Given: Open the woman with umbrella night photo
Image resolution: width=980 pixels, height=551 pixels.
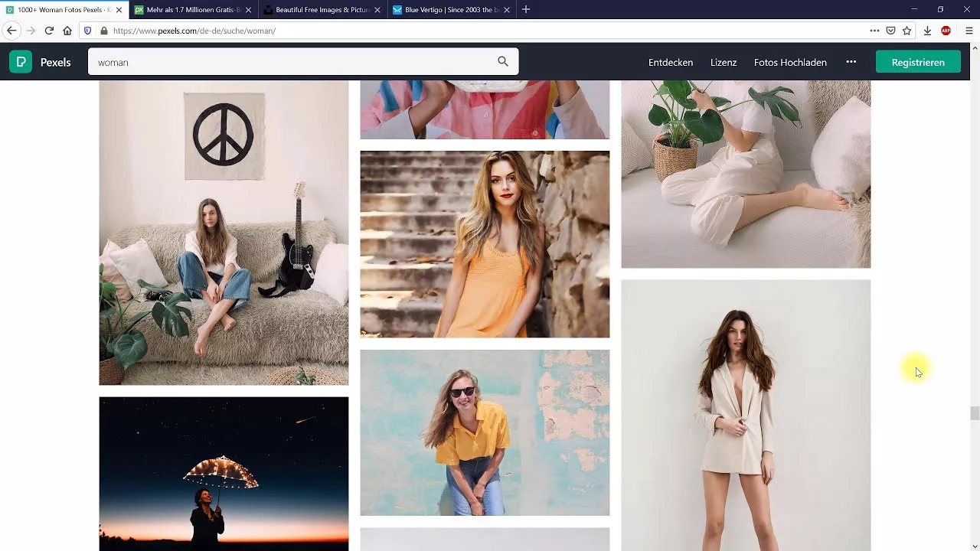Looking at the screenshot, I should [223, 473].
